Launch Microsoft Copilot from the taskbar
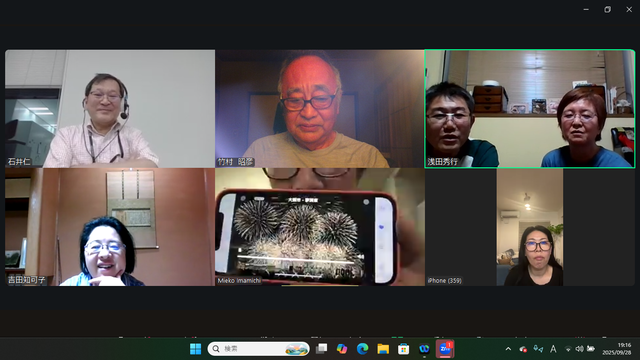The width and height of the screenshot is (640, 360). point(342,349)
